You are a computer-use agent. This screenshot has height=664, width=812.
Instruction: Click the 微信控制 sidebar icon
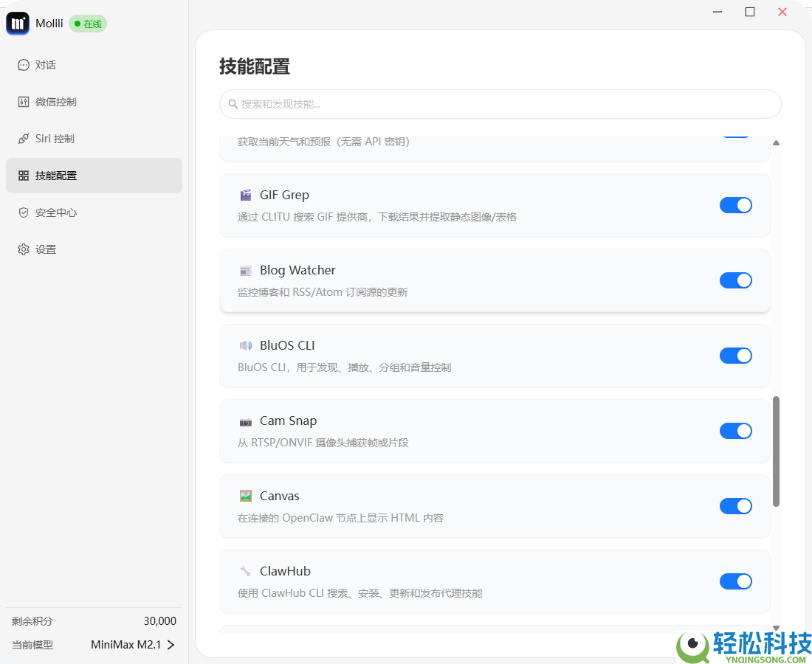coord(23,101)
